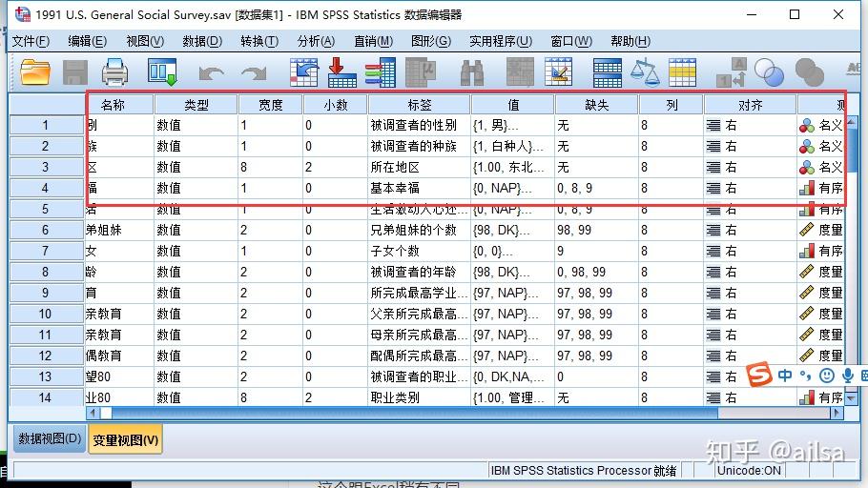Viewport: 868px width, 488px height.
Task: Click the Run descriptive statistics icon
Action: pos(422,72)
